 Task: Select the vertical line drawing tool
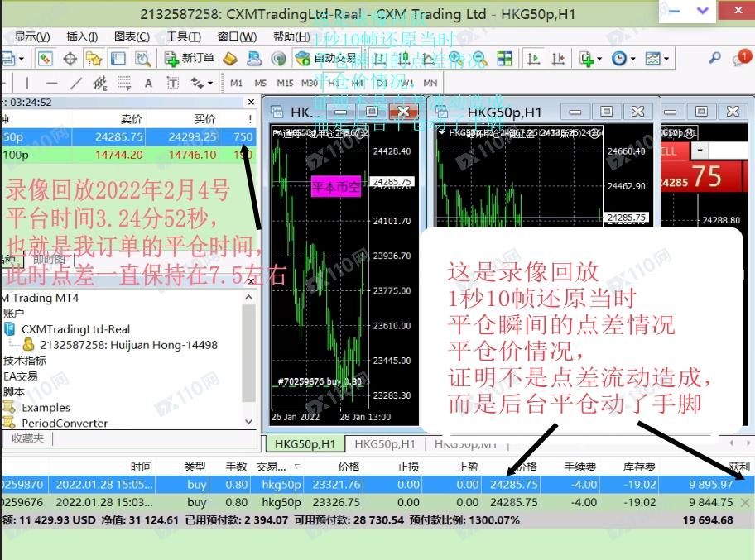tap(27, 84)
